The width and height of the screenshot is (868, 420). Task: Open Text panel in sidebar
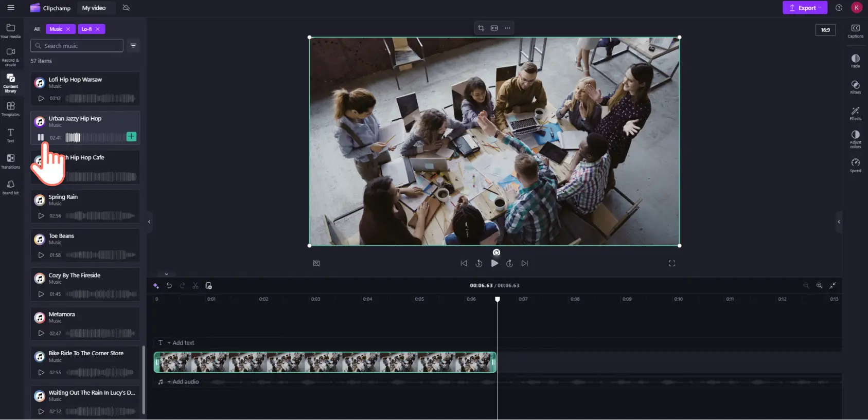11,135
